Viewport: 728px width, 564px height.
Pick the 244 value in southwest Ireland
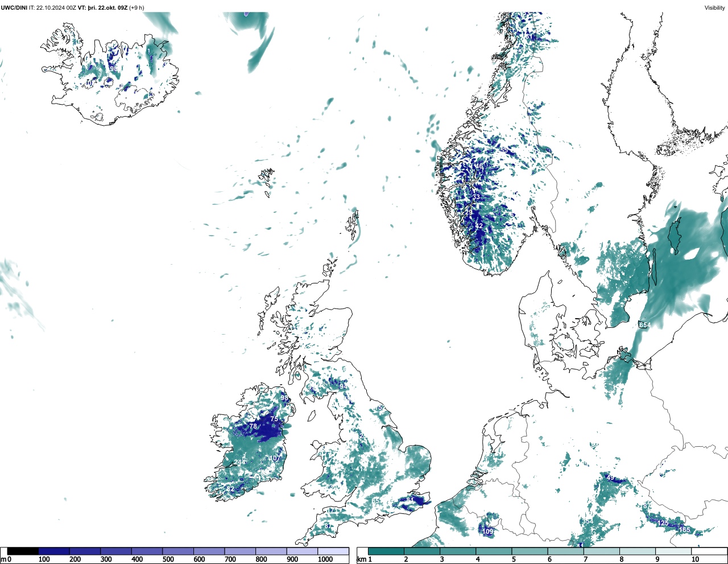point(240,462)
